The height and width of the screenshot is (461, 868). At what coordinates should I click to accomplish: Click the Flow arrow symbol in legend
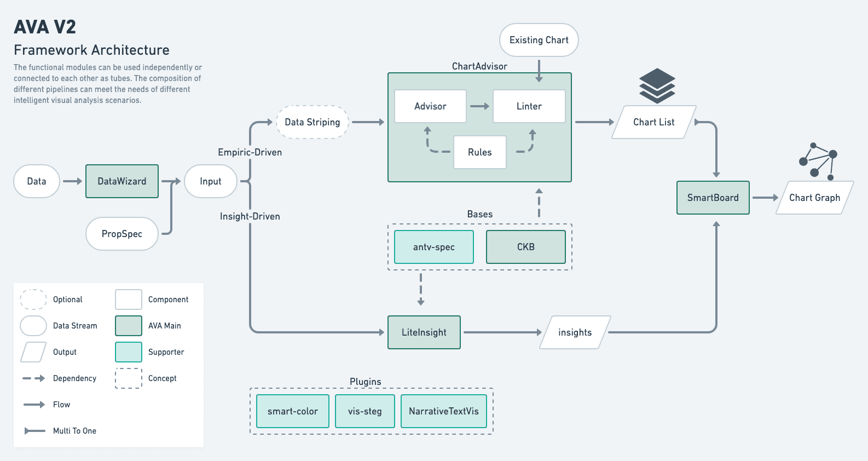click(x=34, y=405)
